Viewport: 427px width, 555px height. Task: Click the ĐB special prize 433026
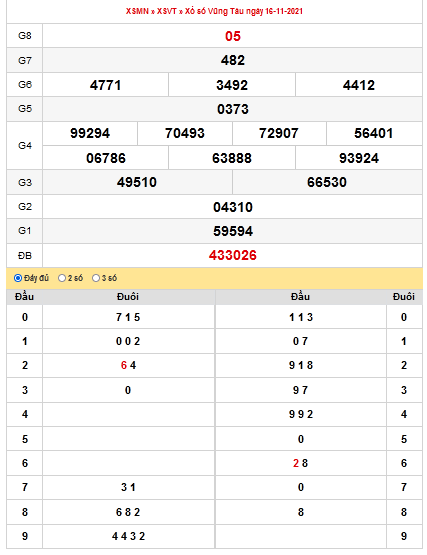click(233, 255)
